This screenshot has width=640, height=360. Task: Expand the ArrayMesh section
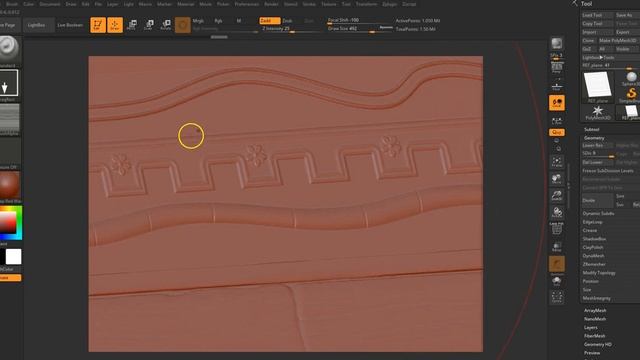[595, 311]
